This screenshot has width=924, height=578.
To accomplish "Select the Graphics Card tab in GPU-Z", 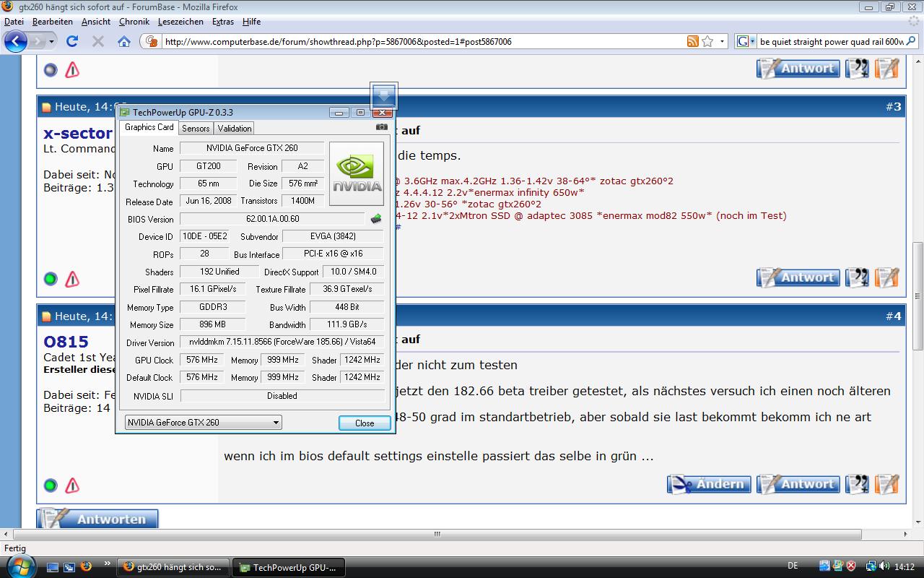I will point(149,127).
